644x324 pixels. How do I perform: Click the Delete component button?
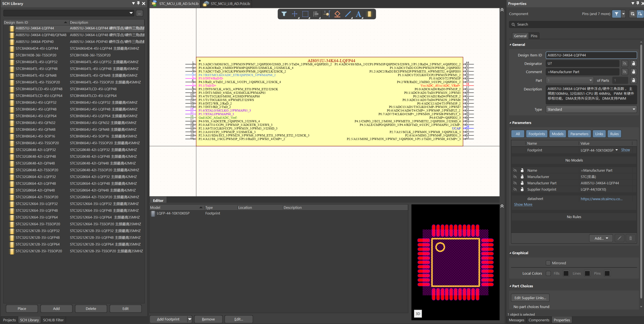tap(91, 309)
